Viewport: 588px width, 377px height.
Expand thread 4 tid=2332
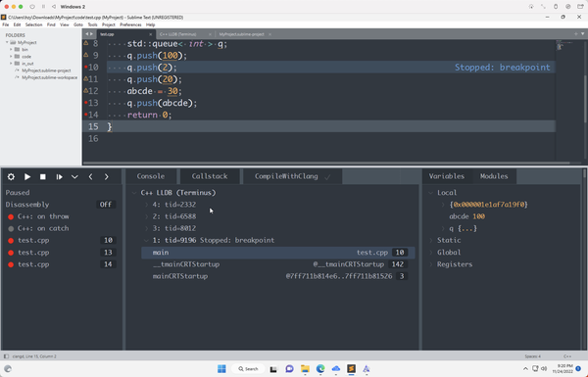point(147,205)
